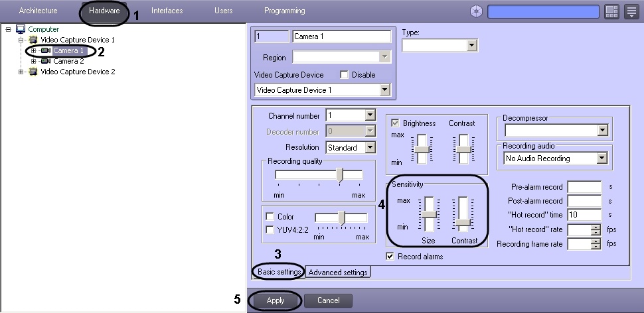Expand the Camera 2 node
This screenshot has height=313, width=644.
(34, 61)
